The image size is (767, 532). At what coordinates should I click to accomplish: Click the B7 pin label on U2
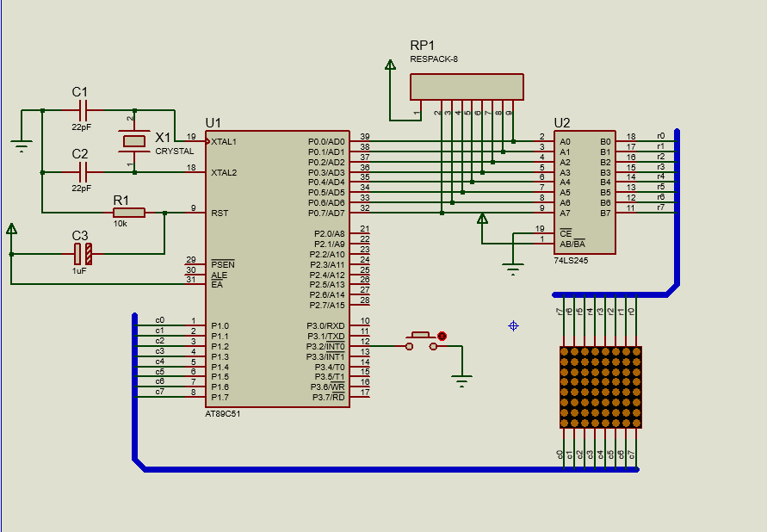pos(605,213)
